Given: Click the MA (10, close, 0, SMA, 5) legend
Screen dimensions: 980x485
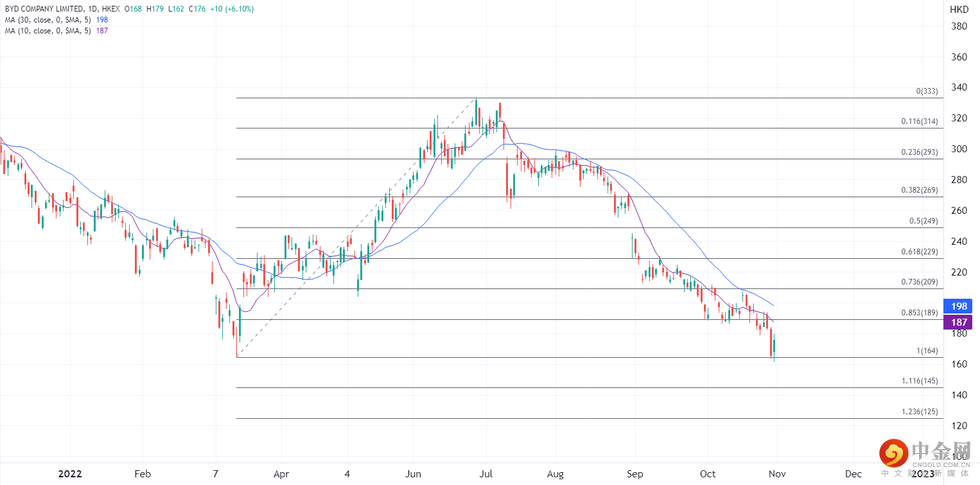Looking at the screenshot, I should coord(48,31).
